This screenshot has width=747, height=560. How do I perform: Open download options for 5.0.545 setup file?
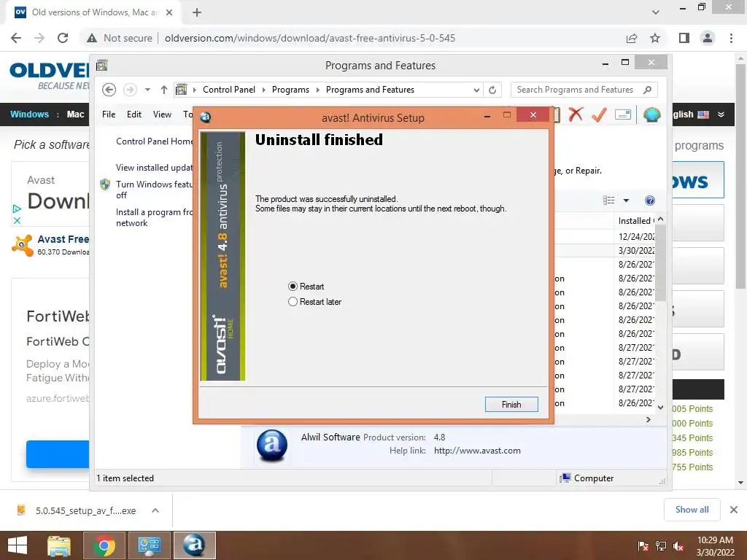point(155,510)
